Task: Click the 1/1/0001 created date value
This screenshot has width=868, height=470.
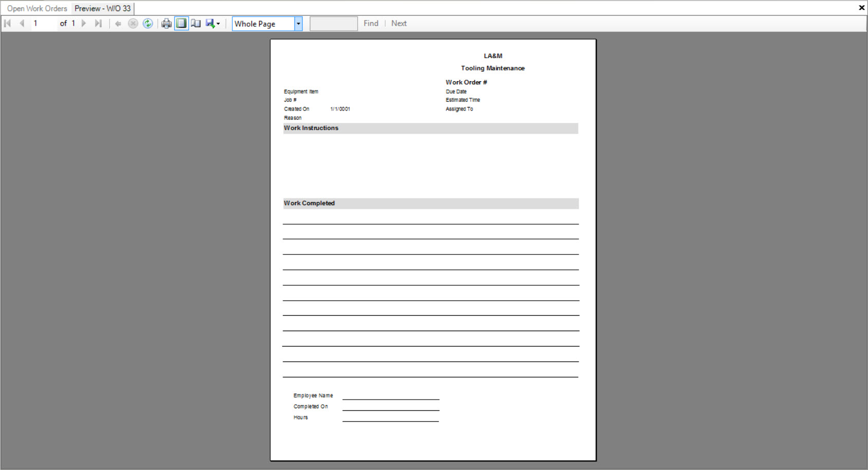Action: pyautogui.click(x=340, y=109)
